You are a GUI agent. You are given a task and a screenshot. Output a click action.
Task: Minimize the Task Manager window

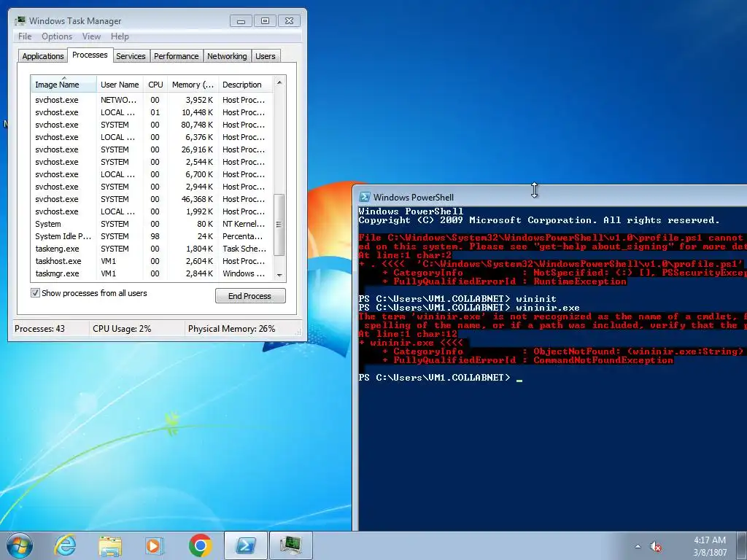coord(241,21)
